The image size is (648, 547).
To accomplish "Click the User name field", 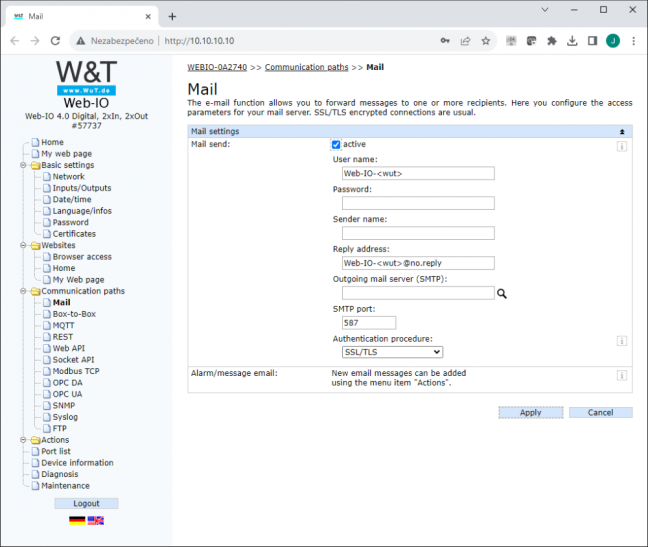I will (418, 174).
